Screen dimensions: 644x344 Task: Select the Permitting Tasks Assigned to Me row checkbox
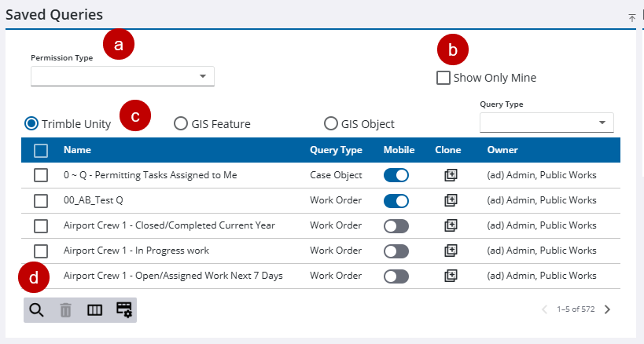(41, 175)
